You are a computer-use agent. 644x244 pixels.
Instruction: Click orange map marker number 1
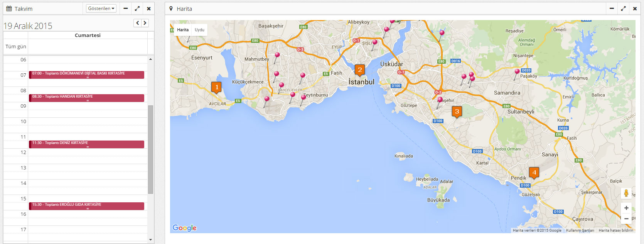point(216,88)
